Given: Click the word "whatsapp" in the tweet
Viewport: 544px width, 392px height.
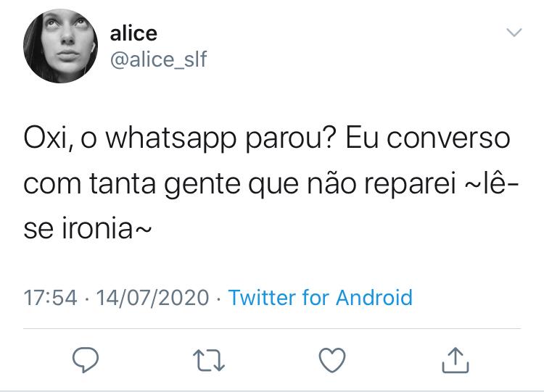Looking at the screenshot, I should pyautogui.click(x=171, y=139).
